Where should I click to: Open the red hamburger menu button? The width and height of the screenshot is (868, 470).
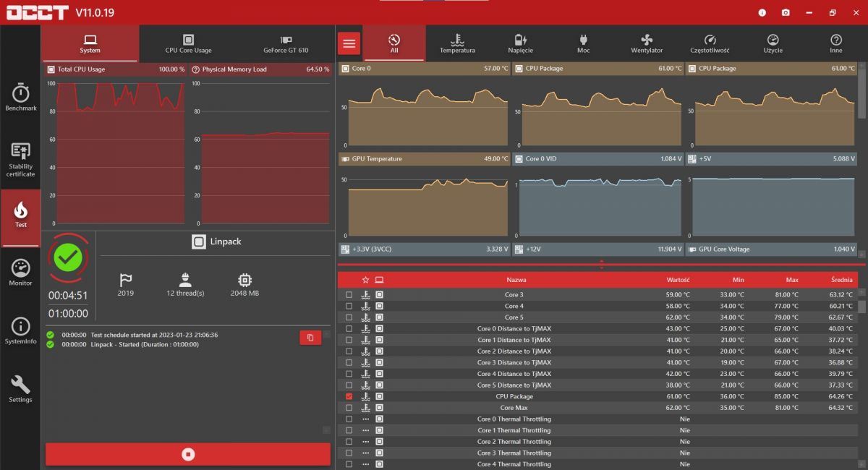pyautogui.click(x=349, y=43)
